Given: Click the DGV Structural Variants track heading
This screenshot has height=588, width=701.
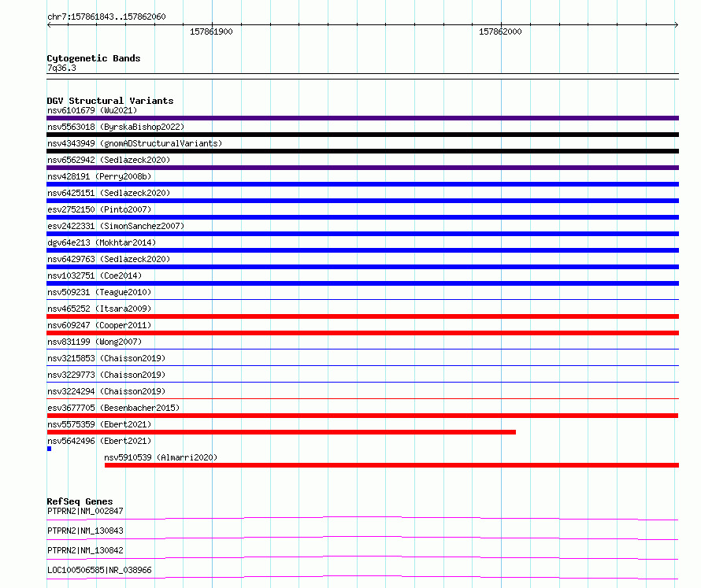Looking at the screenshot, I should click(110, 101).
